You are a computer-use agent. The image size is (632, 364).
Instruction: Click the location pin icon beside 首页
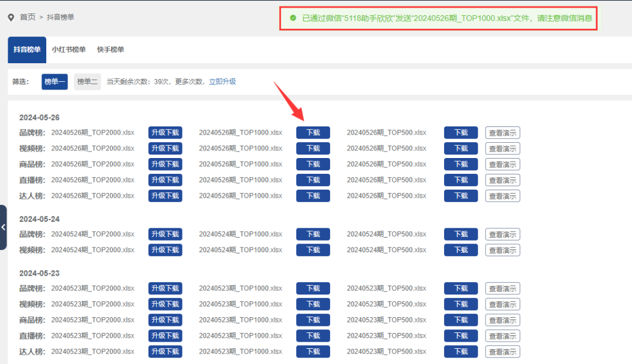(x=11, y=18)
